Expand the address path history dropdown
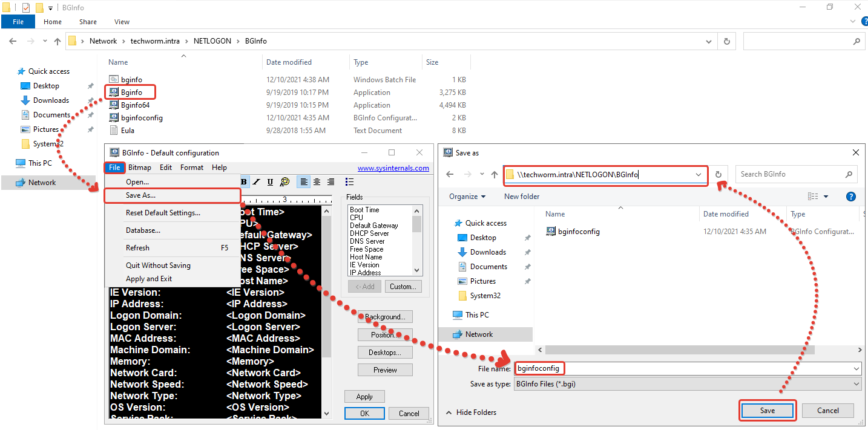 click(699, 175)
